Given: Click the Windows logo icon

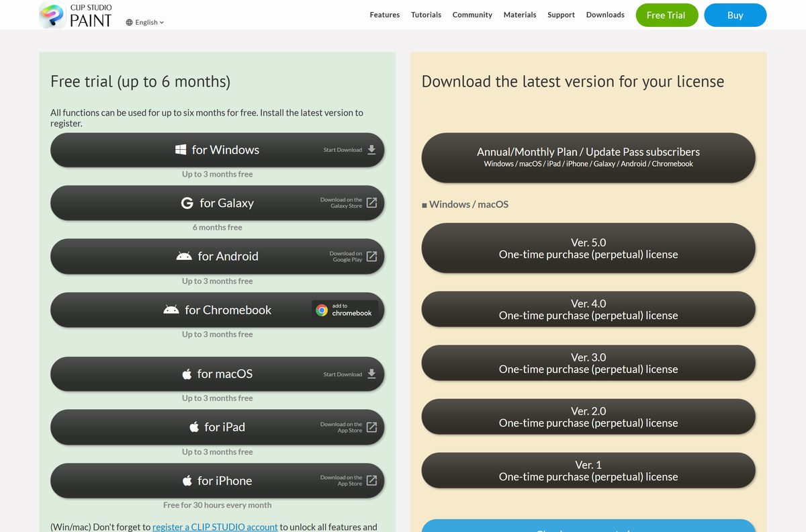Looking at the screenshot, I should (181, 150).
